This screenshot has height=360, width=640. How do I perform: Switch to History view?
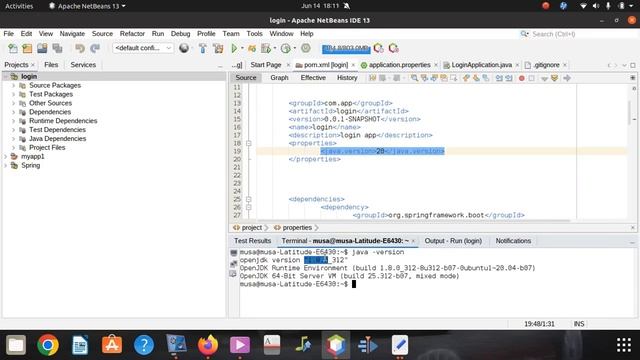coord(347,78)
